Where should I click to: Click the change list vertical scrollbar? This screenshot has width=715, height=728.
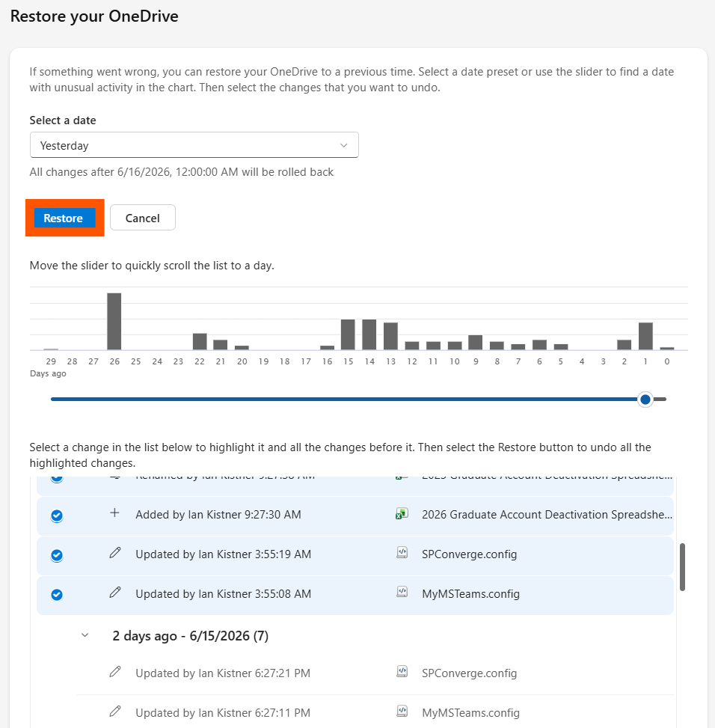[x=682, y=567]
